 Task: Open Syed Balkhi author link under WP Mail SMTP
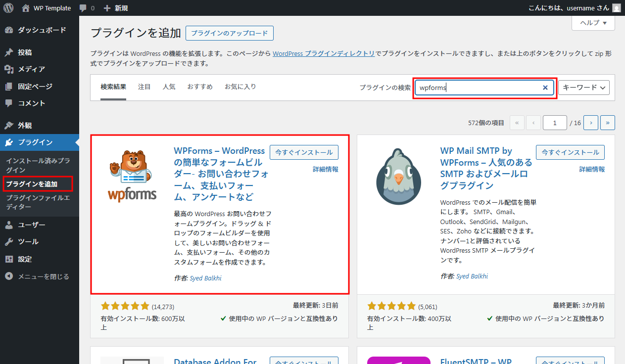[x=472, y=276]
